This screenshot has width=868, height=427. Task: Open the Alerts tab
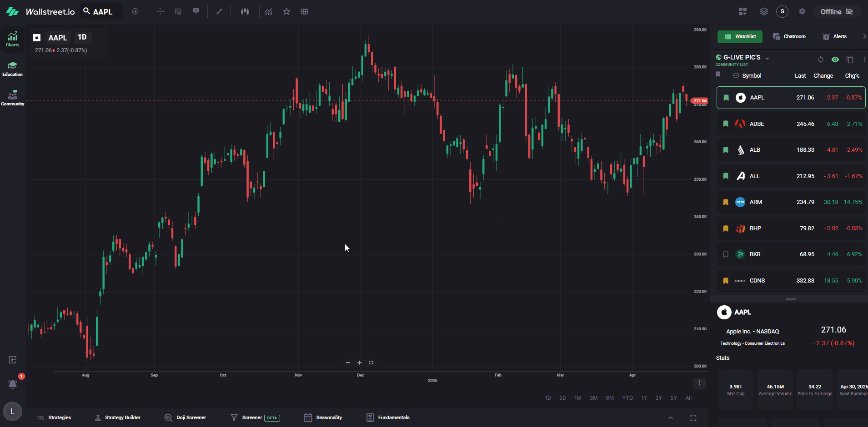click(x=835, y=36)
